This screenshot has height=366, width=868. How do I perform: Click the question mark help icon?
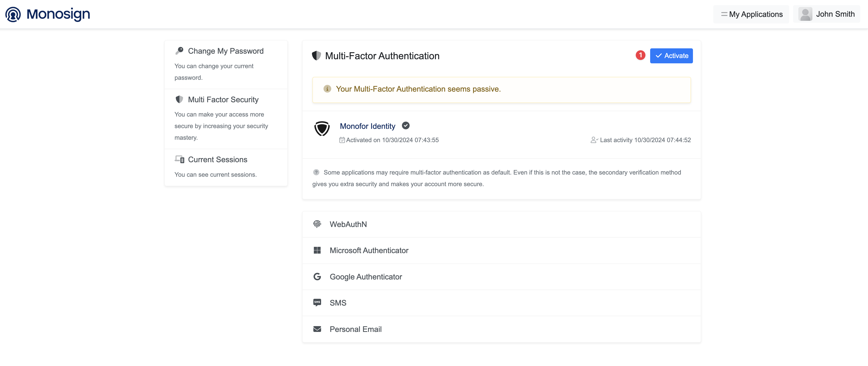pyautogui.click(x=316, y=172)
